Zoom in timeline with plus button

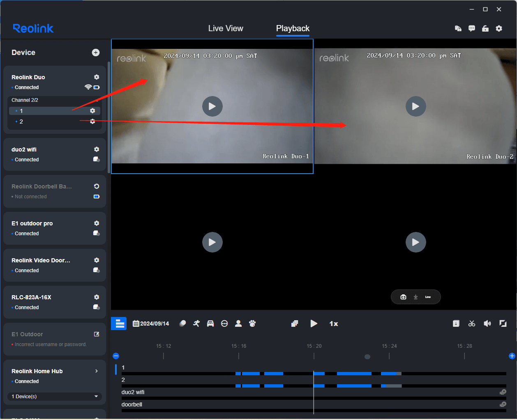tap(512, 356)
